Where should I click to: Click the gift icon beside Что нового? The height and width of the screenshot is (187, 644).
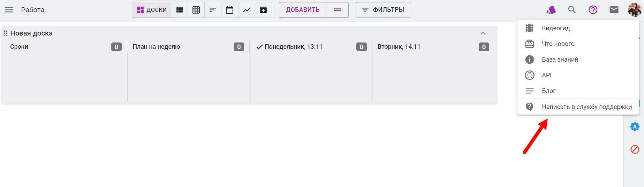click(530, 44)
